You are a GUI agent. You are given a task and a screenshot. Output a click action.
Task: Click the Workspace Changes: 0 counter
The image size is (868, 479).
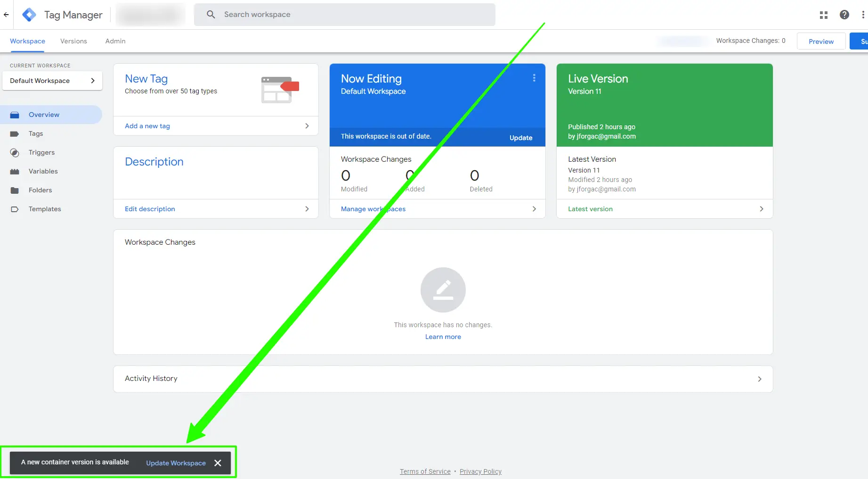[751, 41]
